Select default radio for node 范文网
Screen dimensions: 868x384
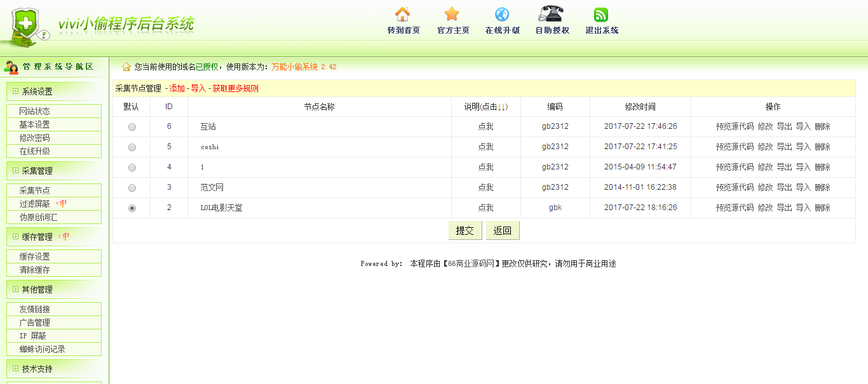(132, 188)
